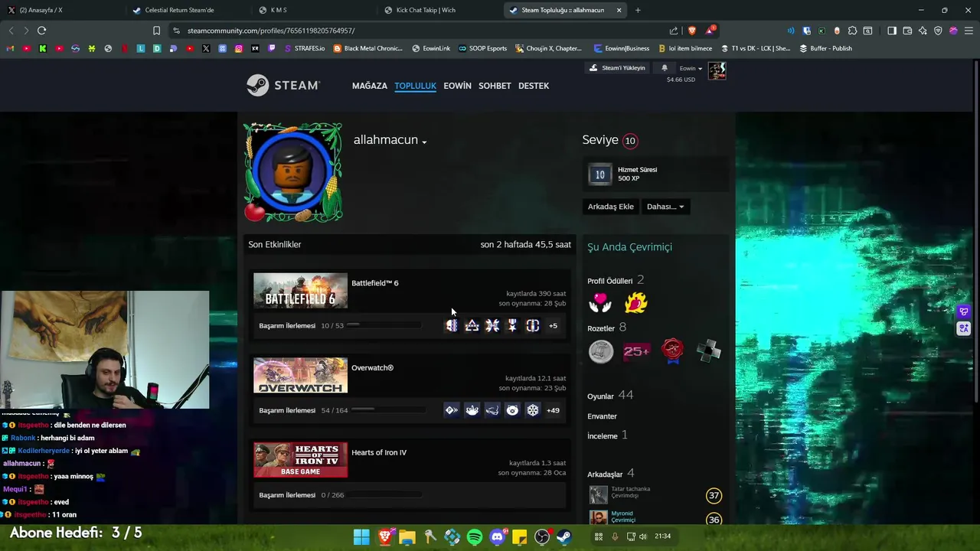The image size is (980, 551).
Task: Open the Hearts of Iron IV title link
Action: click(379, 452)
